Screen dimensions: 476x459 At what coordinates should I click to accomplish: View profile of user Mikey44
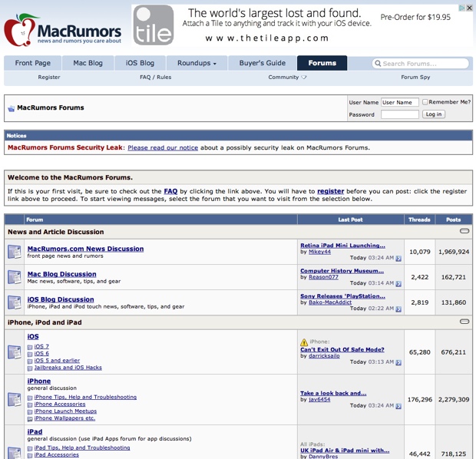(x=319, y=252)
